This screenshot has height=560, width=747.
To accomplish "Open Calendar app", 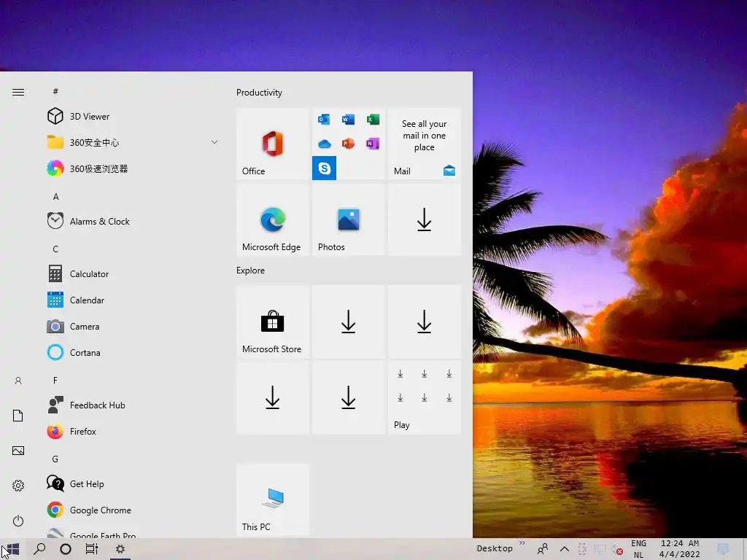I will [x=131, y=300].
